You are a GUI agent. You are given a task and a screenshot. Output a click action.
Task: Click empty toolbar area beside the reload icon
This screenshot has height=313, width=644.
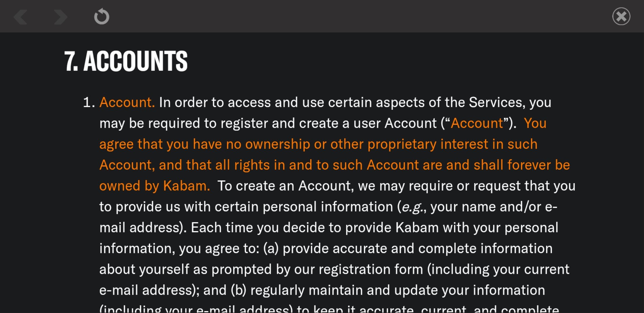(348, 16)
